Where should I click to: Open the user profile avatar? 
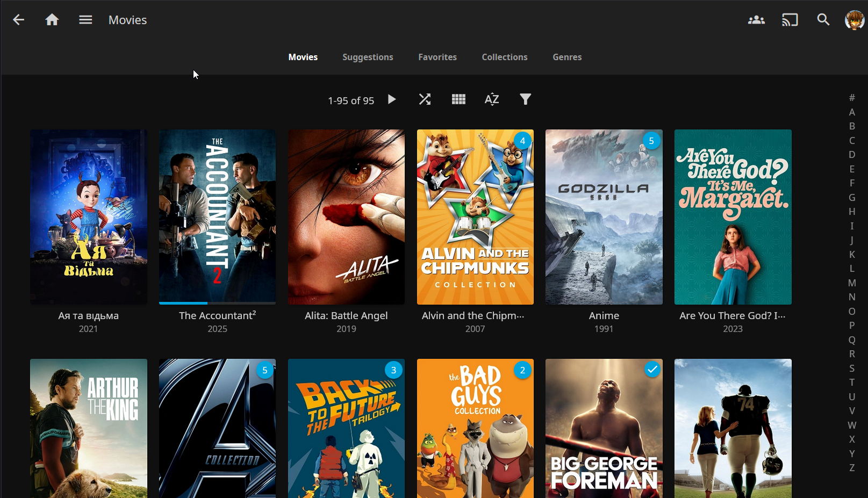click(854, 20)
